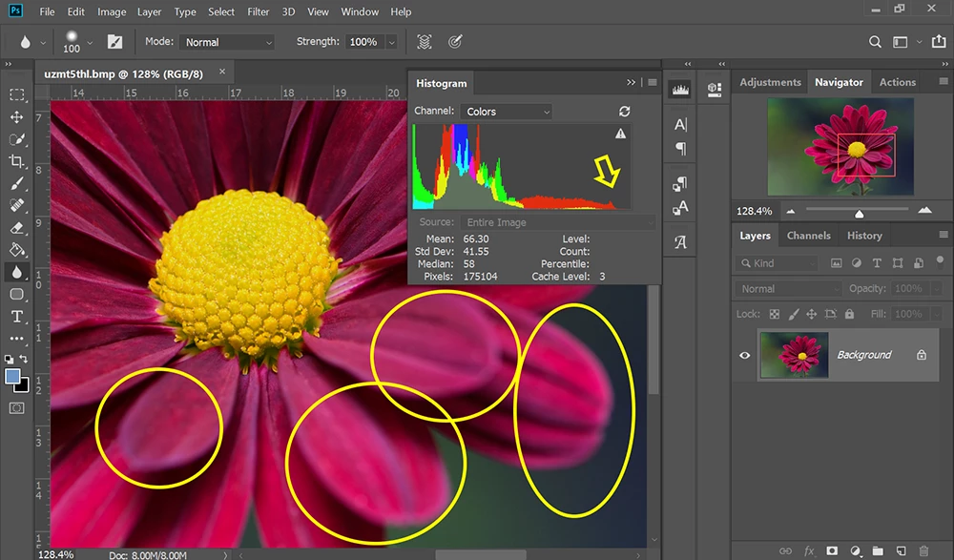
Task: Select the Paint Bucket tool
Action: coord(16,250)
